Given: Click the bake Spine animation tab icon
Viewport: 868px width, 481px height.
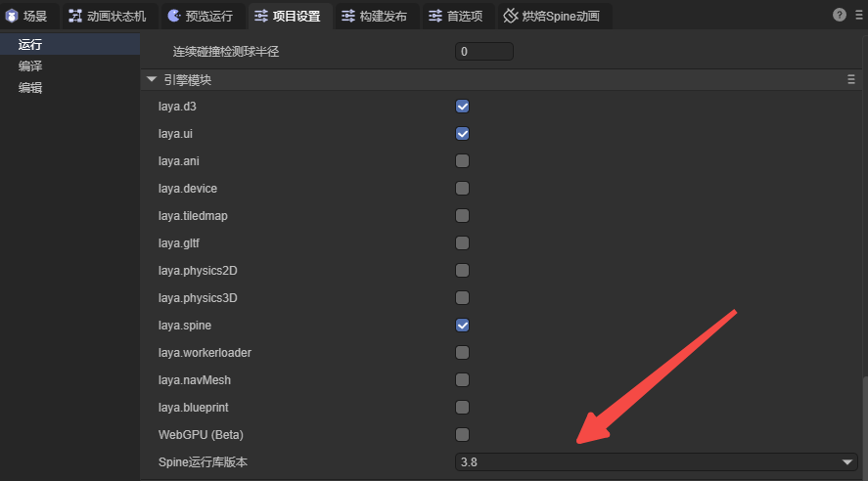Looking at the screenshot, I should pos(510,16).
